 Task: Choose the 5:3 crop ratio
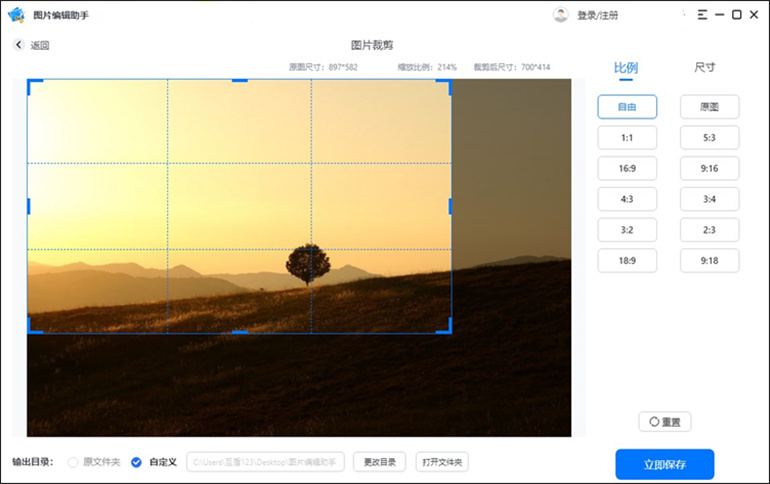pos(710,137)
